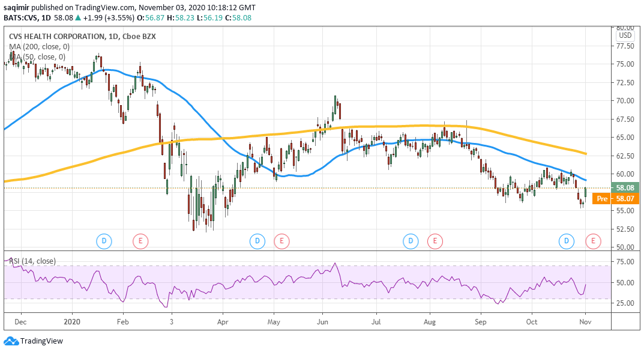
Task: Open the February dividend "D" marker
Action: pos(104,241)
